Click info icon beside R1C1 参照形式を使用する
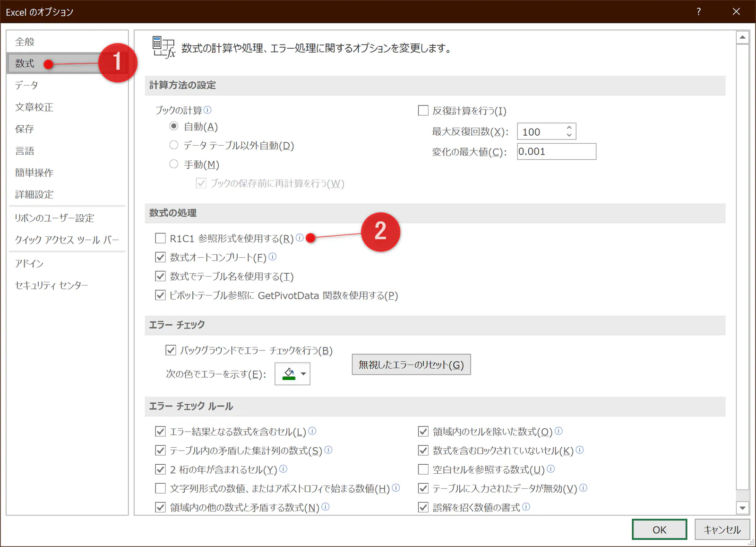 point(300,237)
